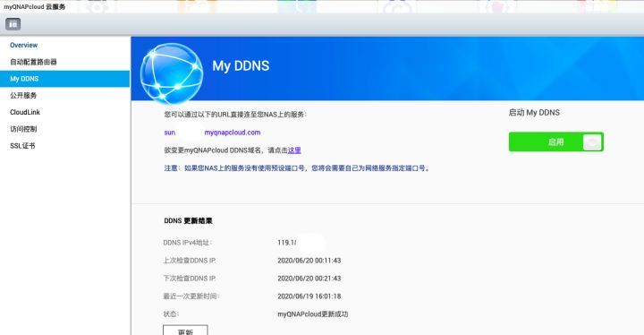The image size is (644, 335).
Task: Open the Overview section
Action: 23,45
